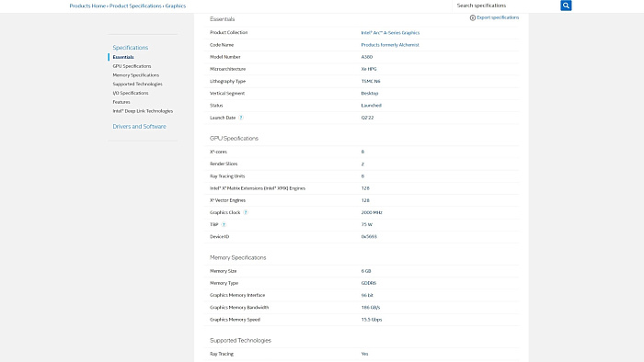The width and height of the screenshot is (644, 362).
Task: Open the Graphics breadcrumb link
Action: point(176,6)
